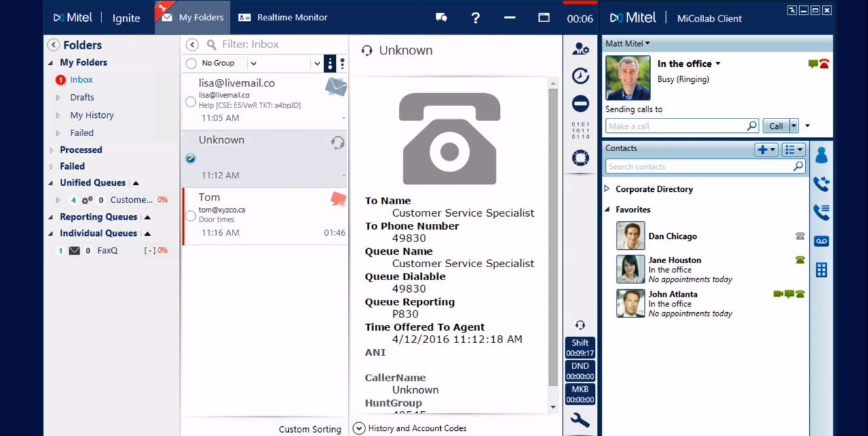Collapse Folders pane with back arrow
Image resolution: width=868 pixels, height=436 pixels.
point(54,45)
